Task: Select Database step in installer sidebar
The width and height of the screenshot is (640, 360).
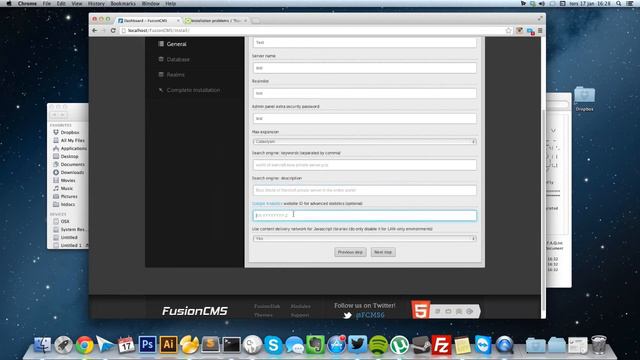Action: tap(178, 60)
